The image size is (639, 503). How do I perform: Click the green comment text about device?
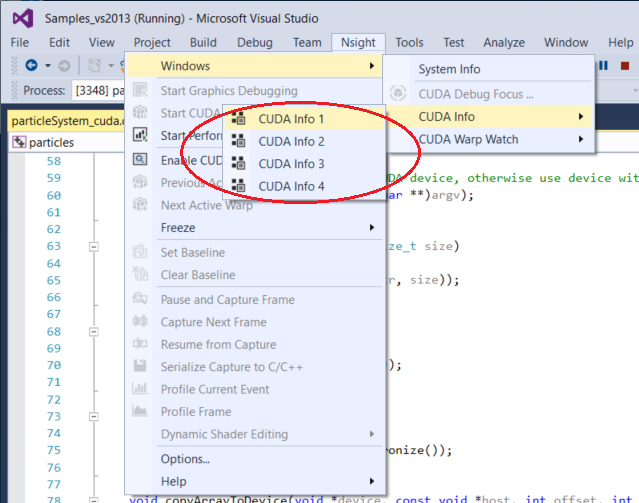[x=511, y=178]
